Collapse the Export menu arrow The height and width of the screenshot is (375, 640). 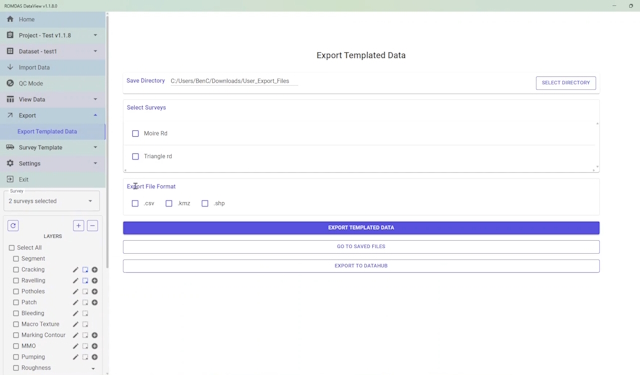point(95,115)
